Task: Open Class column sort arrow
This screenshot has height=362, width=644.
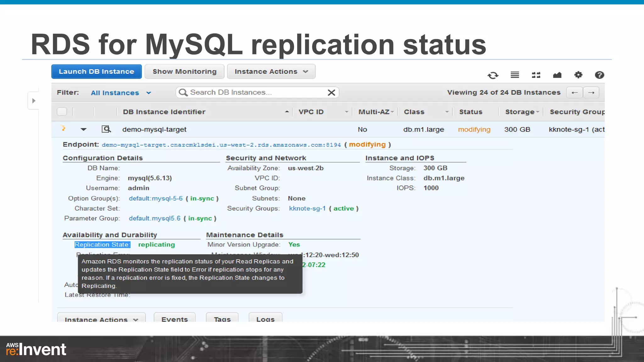Action: (x=447, y=112)
